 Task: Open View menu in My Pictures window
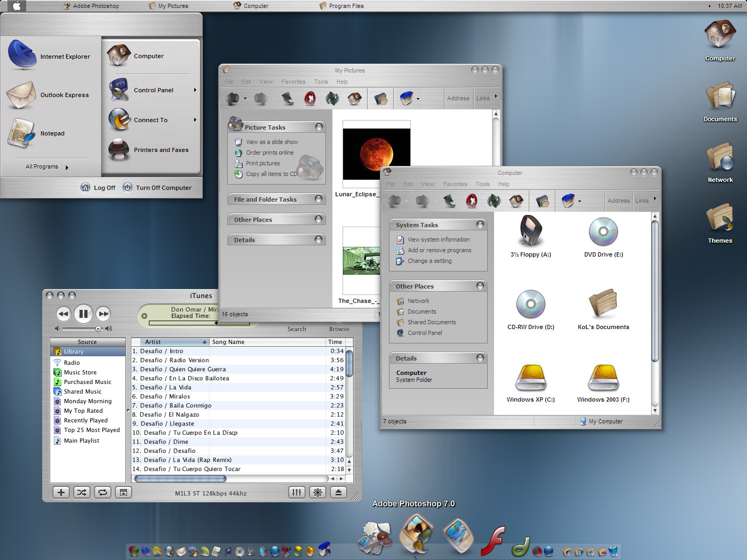pos(266,82)
